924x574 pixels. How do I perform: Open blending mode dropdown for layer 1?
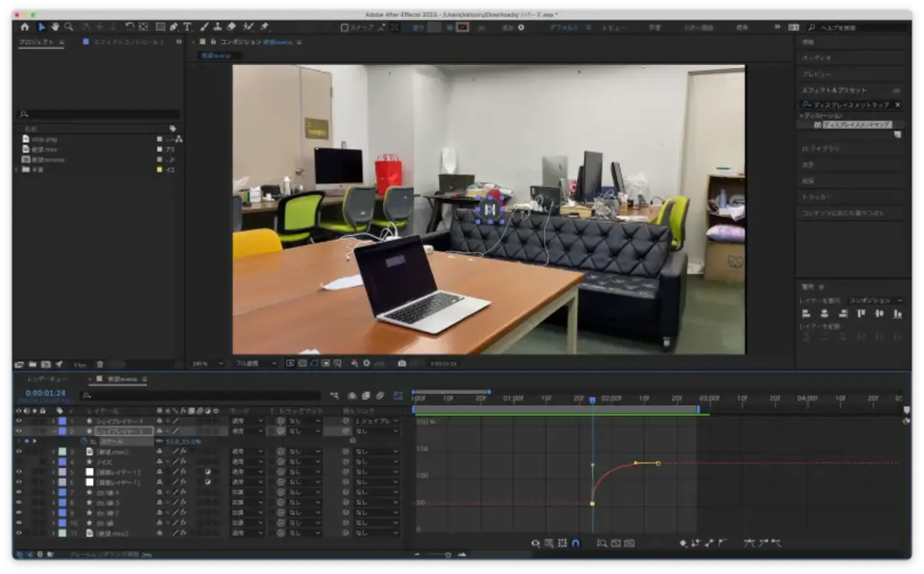[248, 421]
